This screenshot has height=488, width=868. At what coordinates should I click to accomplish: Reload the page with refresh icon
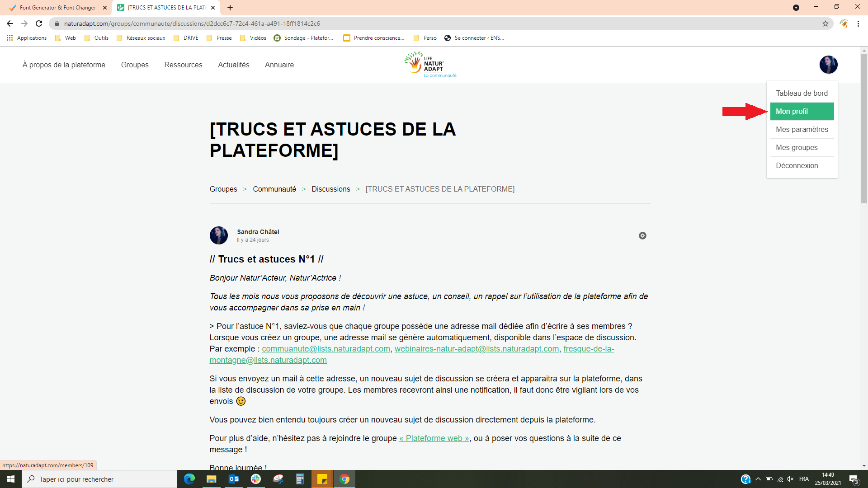coord(39,23)
